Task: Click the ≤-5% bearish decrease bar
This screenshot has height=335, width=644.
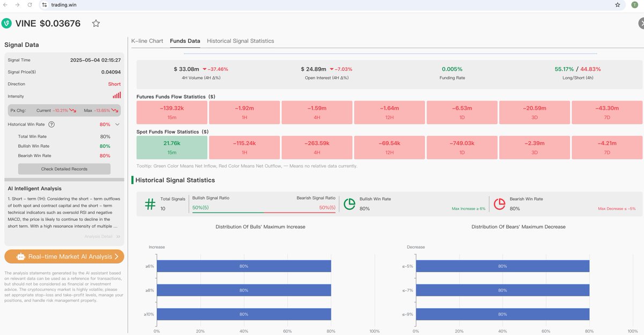Action: click(503, 266)
